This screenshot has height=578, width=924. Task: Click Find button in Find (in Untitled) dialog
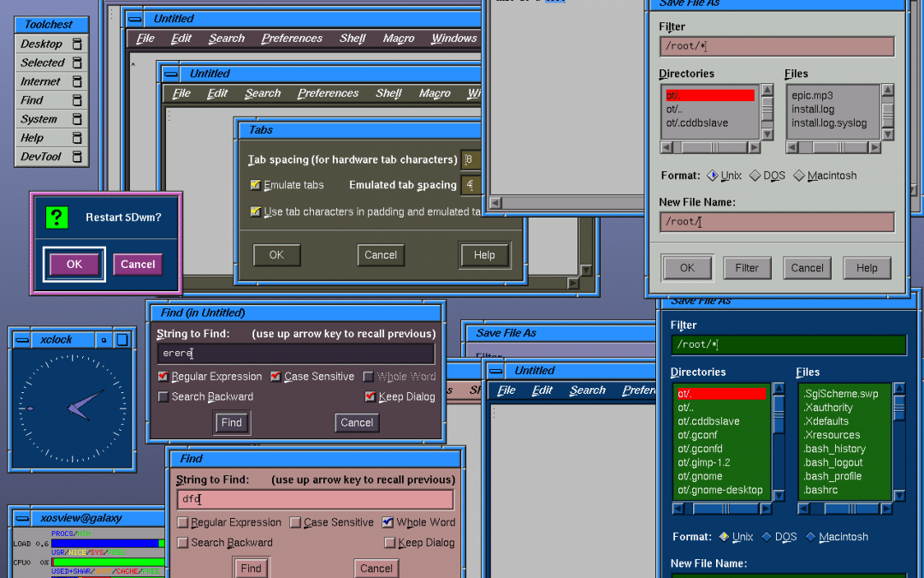(232, 423)
